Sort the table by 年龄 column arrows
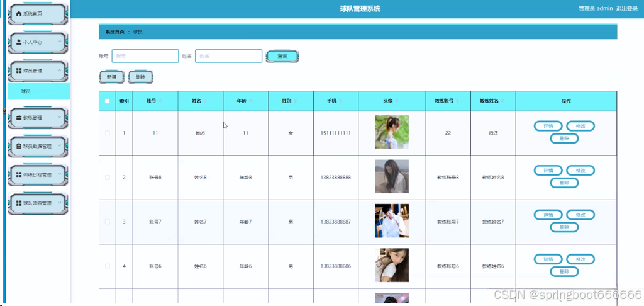The width and height of the screenshot is (644, 306). tap(250, 101)
